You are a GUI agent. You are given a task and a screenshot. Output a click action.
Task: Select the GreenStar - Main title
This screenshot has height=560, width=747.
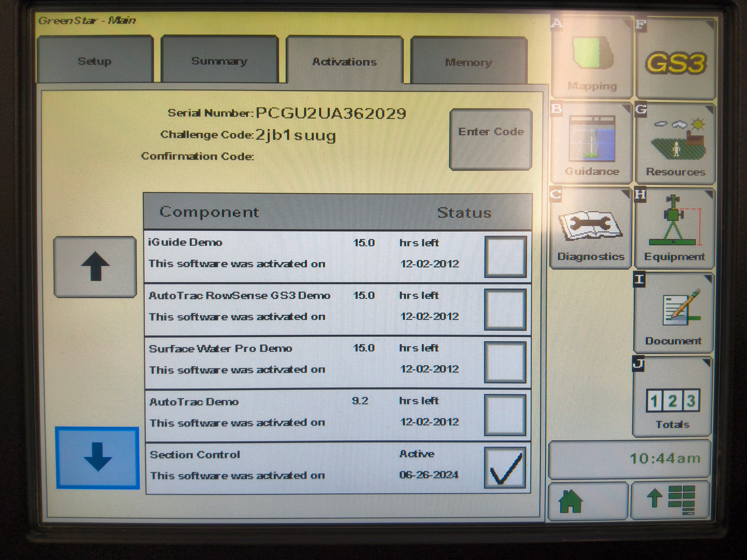pos(87,21)
